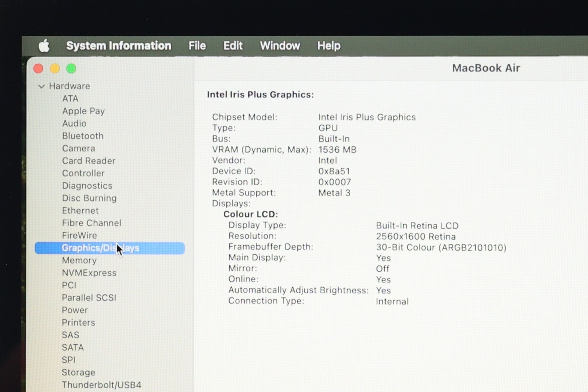Screen dimensions: 588x392
Task: Click the Resolution value 2560x1600 Retina
Action: tap(416, 236)
